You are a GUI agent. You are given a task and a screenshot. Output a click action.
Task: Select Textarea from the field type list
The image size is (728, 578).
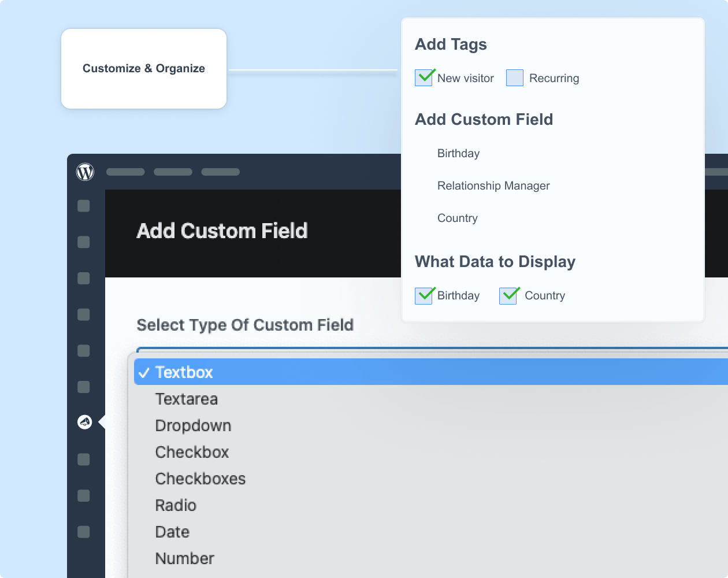click(186, 399)
